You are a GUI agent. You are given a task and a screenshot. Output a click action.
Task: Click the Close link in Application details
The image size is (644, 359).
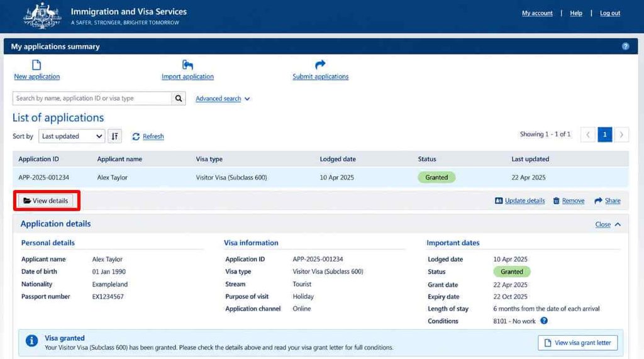[602, 224]
